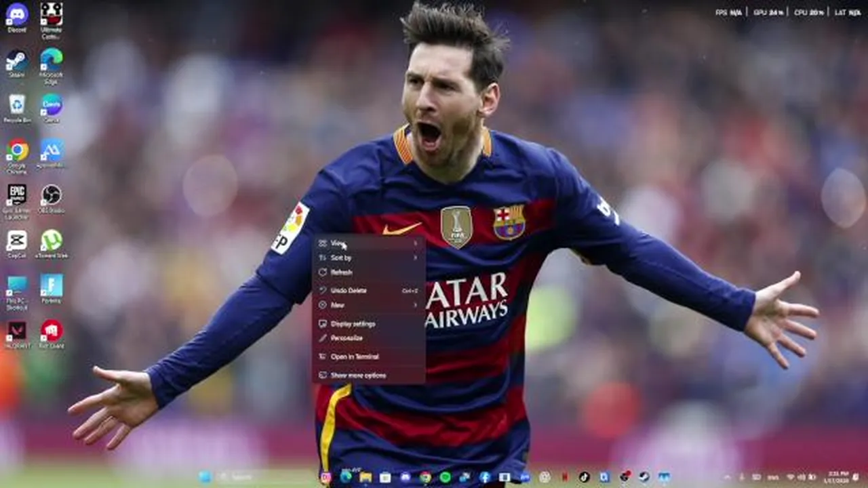
Task: Select the VALORANT desktop icon
Action: tap(17, 335)
